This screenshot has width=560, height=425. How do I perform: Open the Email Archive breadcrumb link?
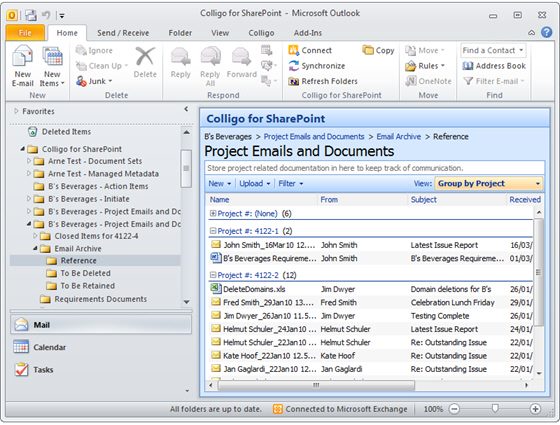point(399,136)
